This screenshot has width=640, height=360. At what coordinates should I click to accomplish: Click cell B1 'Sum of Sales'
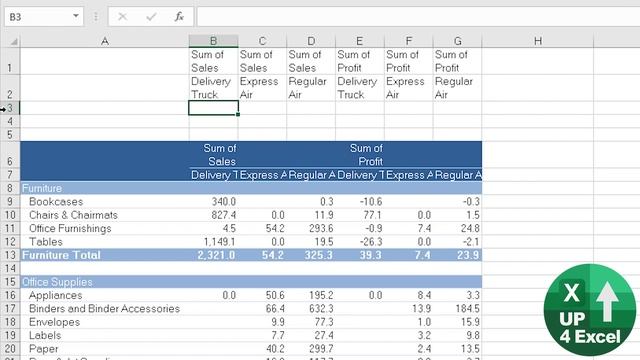pos(213,61)
